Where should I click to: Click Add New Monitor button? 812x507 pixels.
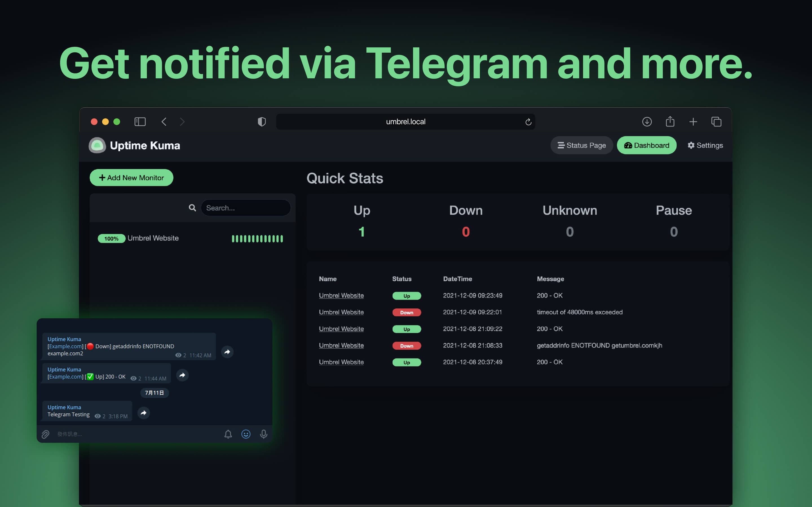pyautogui.click(x=131, y=177)
